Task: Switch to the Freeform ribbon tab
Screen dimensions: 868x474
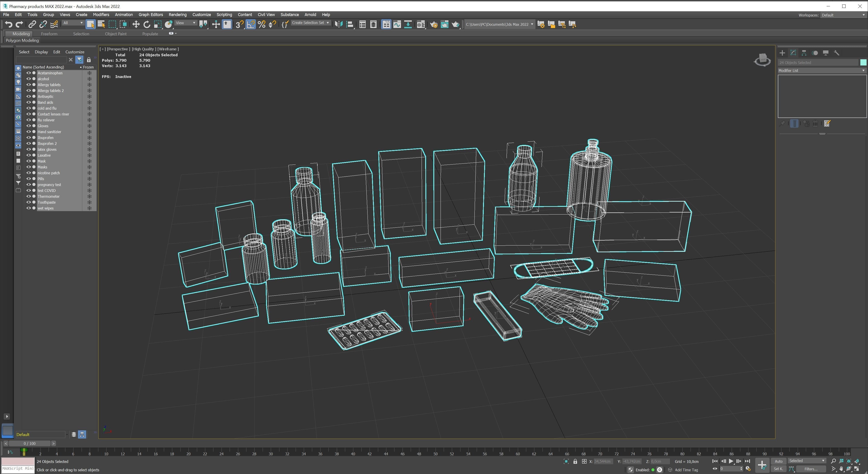Action: pyautogui.click(x=49, y=34)
